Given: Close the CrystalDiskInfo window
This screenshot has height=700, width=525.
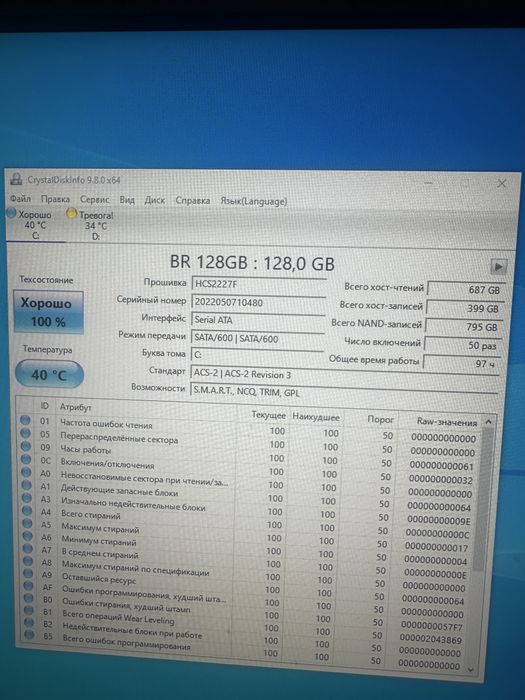Looking at the screenshot, I should (502, 183).
